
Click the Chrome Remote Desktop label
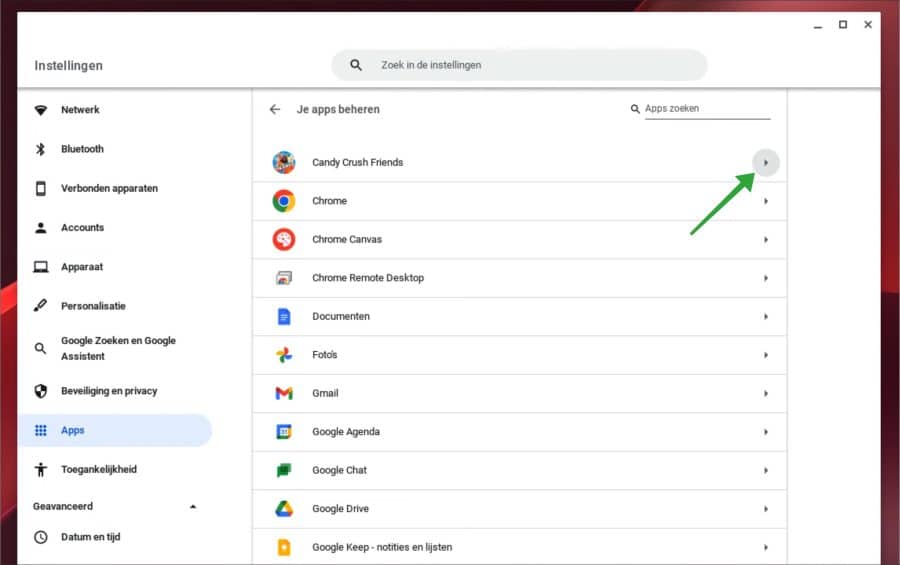368,278
